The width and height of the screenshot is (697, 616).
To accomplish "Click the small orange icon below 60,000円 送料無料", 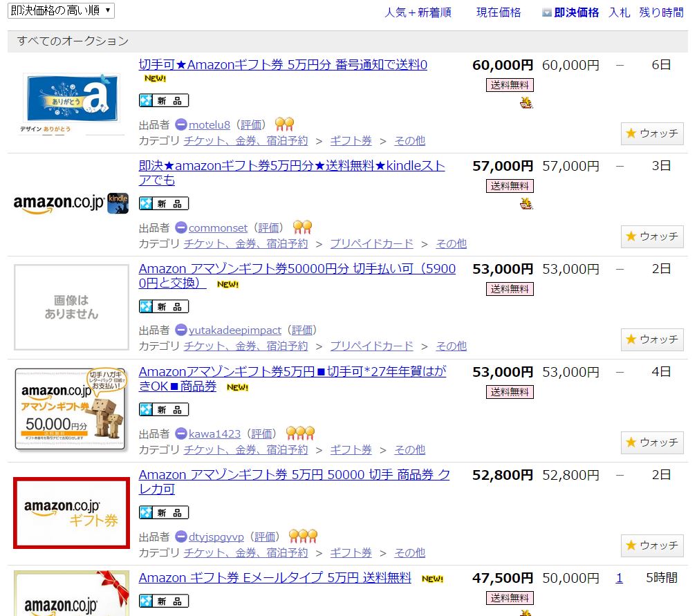I will click(526, 103).
